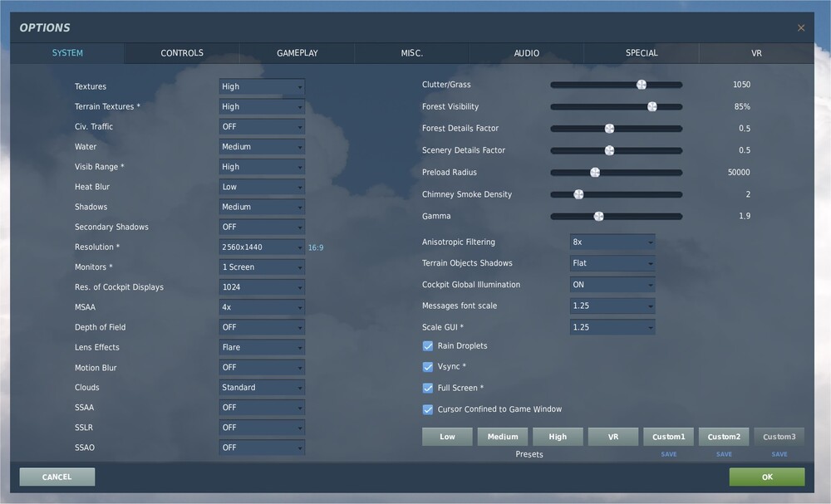
Task: Click SAVE under Custom1
Action: point(669,454)
